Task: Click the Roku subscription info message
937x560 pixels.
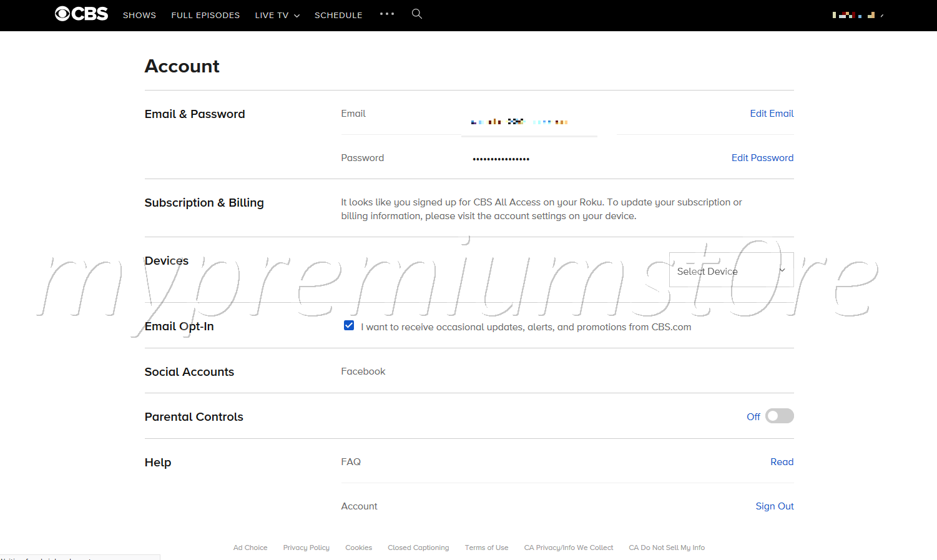Action: point(541,209)
